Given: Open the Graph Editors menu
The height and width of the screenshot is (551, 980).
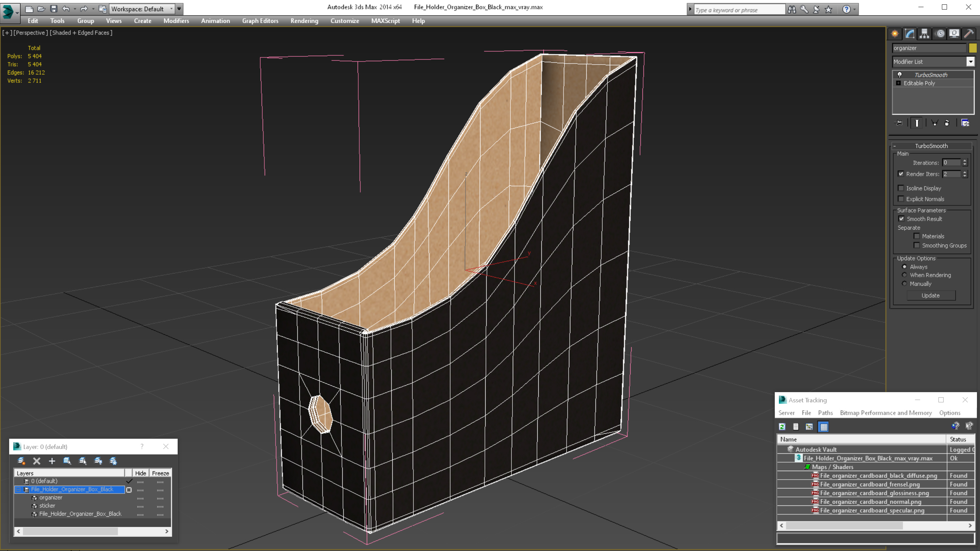Looking at the screenshot, I should (x=260, y=21).
